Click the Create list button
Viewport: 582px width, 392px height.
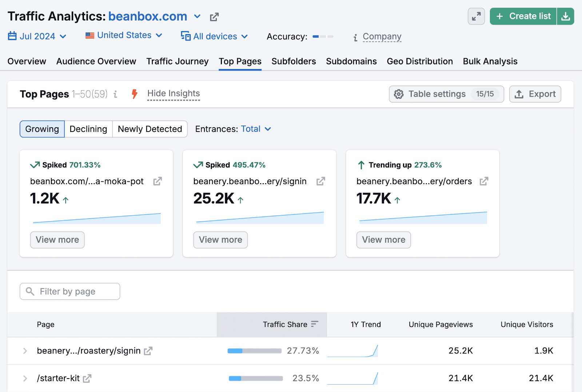click(x=523, y=16)
